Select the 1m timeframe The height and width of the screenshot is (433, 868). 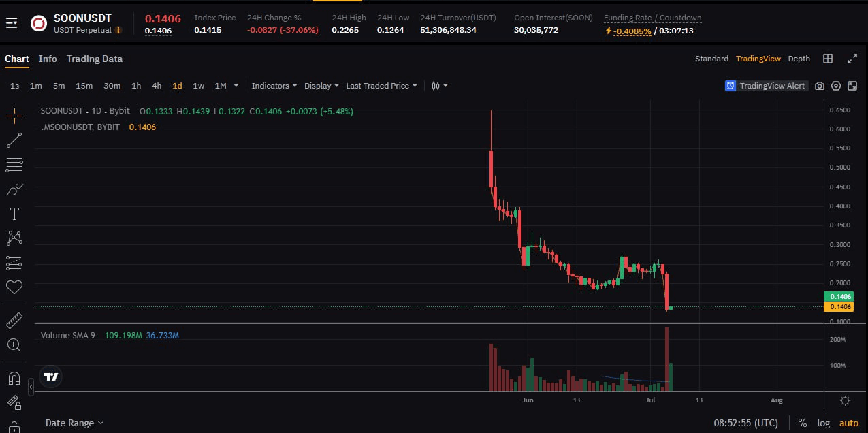point(36,86)
